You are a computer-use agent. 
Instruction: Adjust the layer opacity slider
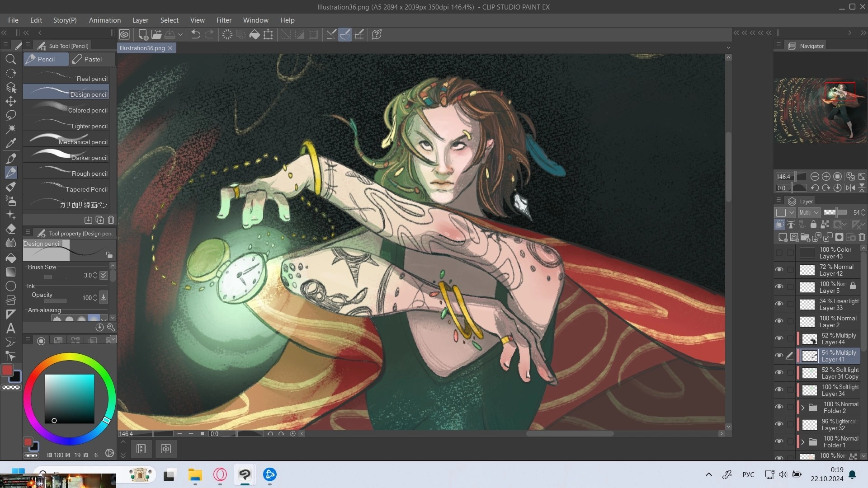(835, 212)
